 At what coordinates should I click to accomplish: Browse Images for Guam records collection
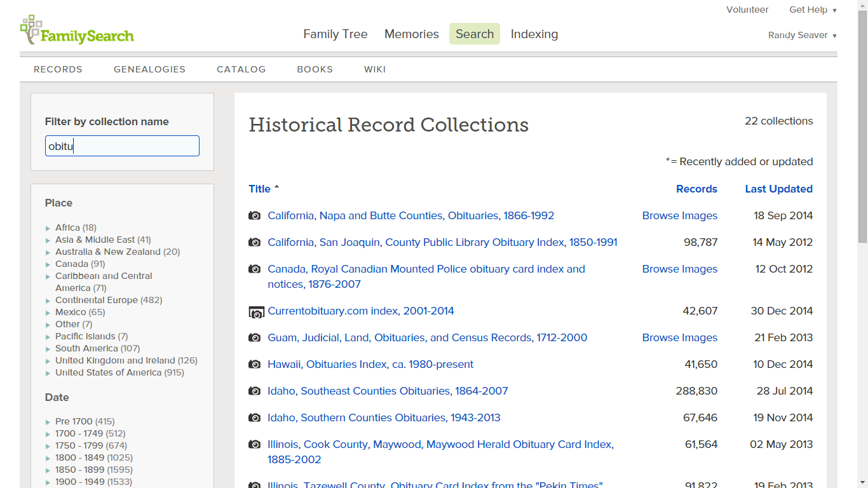pyautogui.click(x=679, y=338)
